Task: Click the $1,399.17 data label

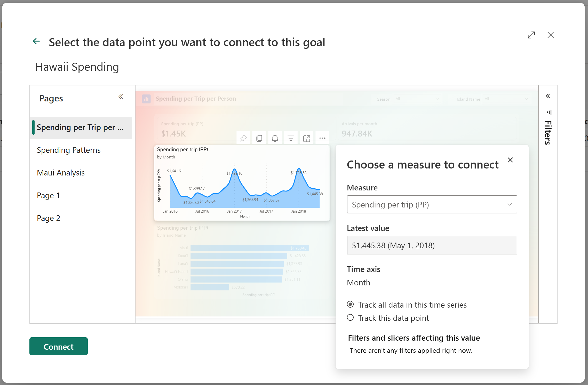Action: point(197,189)
